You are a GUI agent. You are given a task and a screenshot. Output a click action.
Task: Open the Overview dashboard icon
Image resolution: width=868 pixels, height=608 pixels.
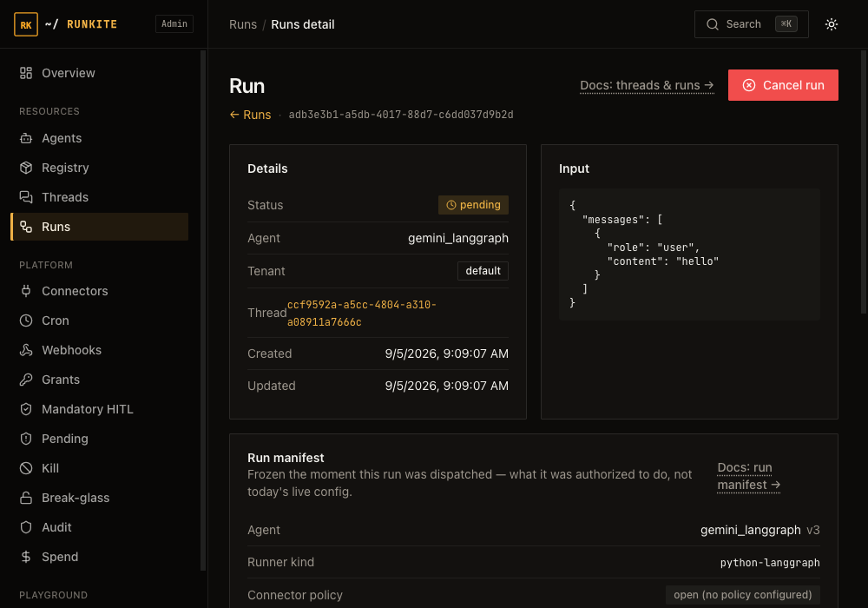(x=26, y=73)
